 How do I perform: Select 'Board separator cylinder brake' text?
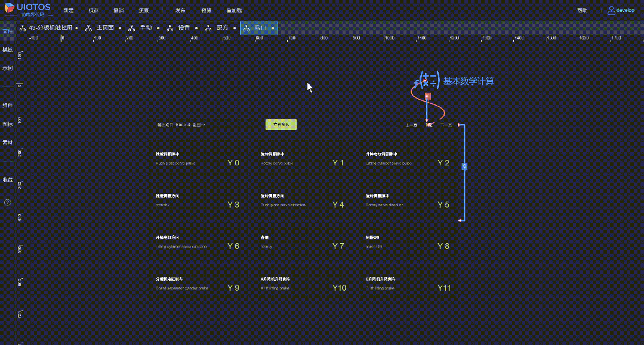(183, 288)
